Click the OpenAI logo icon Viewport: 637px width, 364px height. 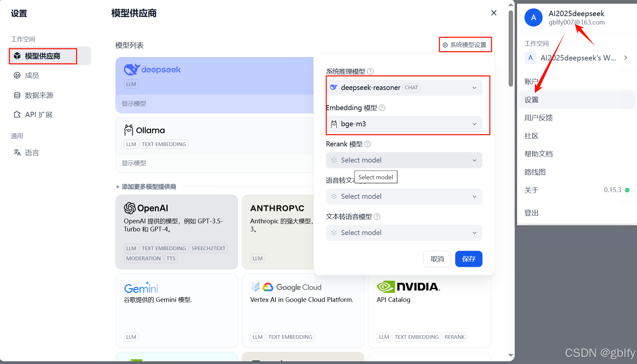tap(130, 208)
